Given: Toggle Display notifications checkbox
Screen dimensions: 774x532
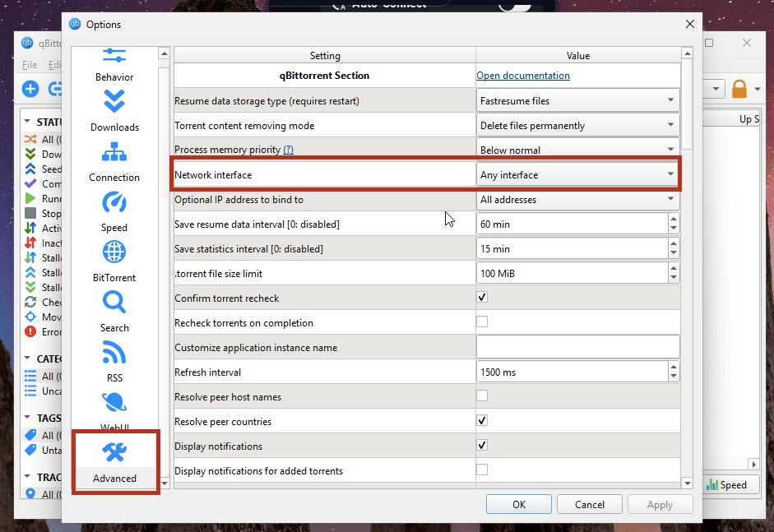Looking at the screenshot, I should [482, 445].
